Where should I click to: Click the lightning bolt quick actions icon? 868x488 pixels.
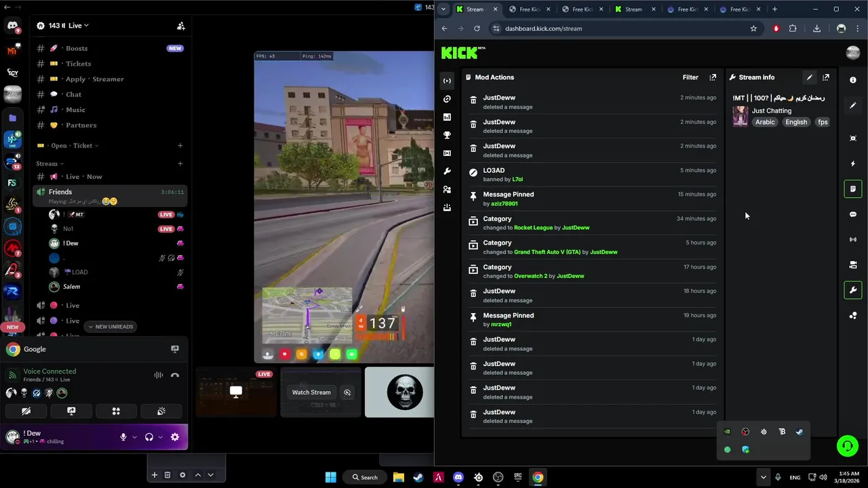853,163
